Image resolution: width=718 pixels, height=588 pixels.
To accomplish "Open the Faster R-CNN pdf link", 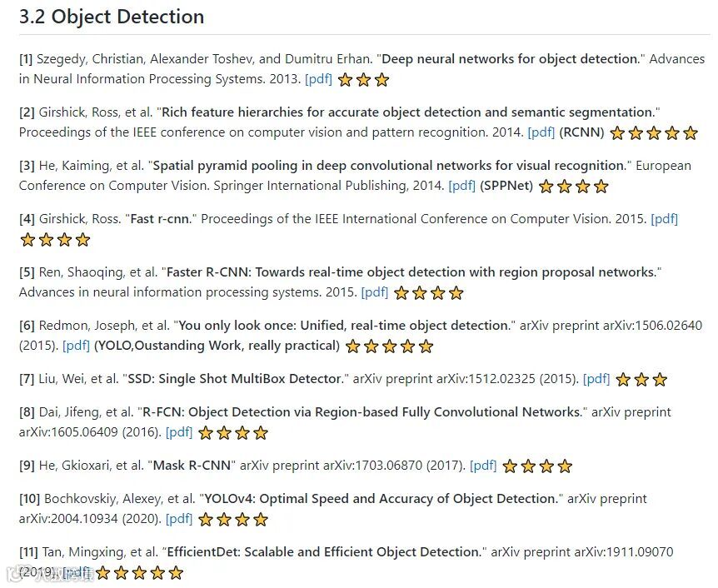I will tap(375, 292).
